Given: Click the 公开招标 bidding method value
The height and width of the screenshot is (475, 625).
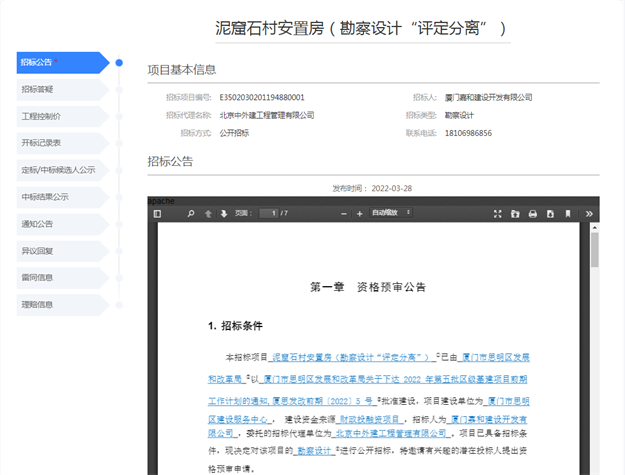Looking at the screenshot, I should pyautogui.click(x=234, y=133).
